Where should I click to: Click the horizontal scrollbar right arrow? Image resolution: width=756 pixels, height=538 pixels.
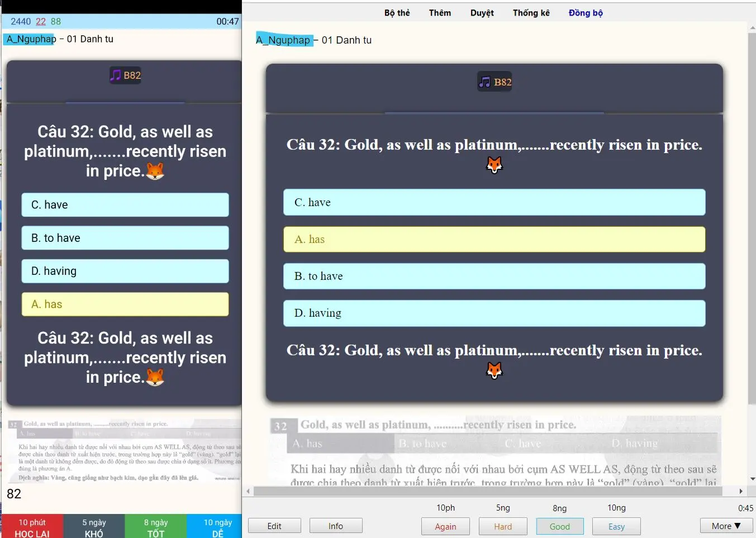click(x=740, y=491)
